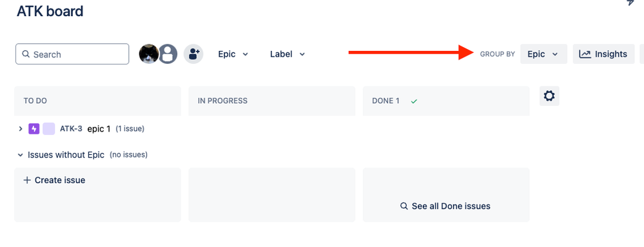
Task: Click the magnifier icon in Search box
Action: click(26, 54)
